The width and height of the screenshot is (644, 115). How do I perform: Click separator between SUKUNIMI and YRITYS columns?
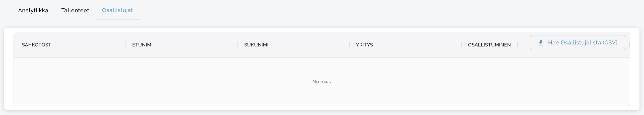350,45
